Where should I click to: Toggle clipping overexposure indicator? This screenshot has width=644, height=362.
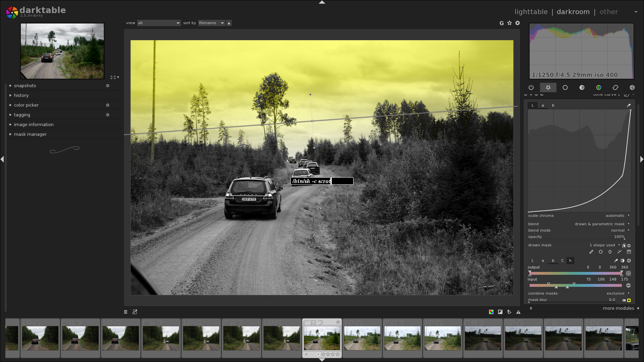click(x=500, y=312)
